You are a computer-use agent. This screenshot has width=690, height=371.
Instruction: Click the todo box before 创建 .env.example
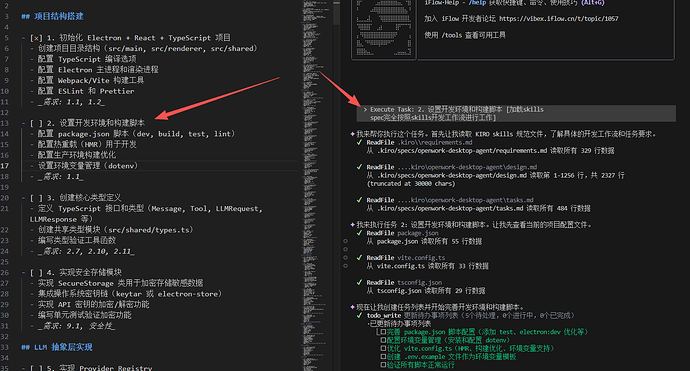tap(383, 357)
